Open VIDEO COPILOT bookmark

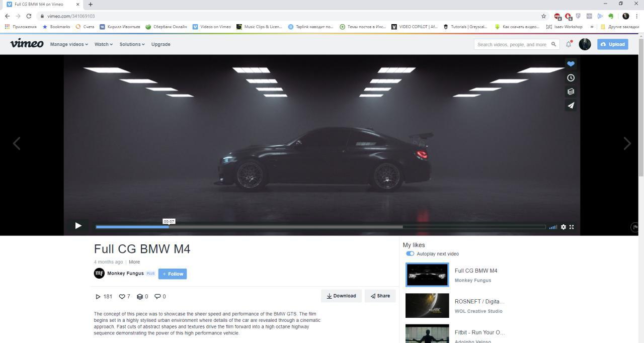click(415, 27)
